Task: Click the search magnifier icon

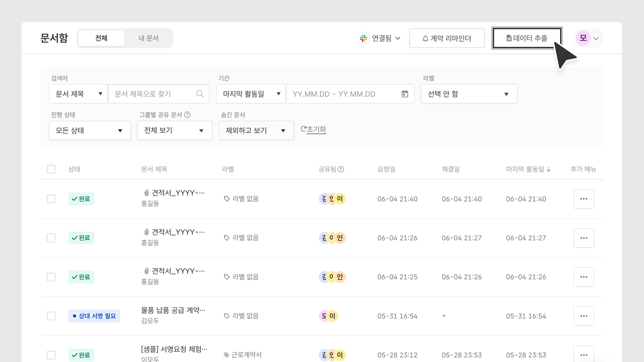Action: tap(200, 94)
